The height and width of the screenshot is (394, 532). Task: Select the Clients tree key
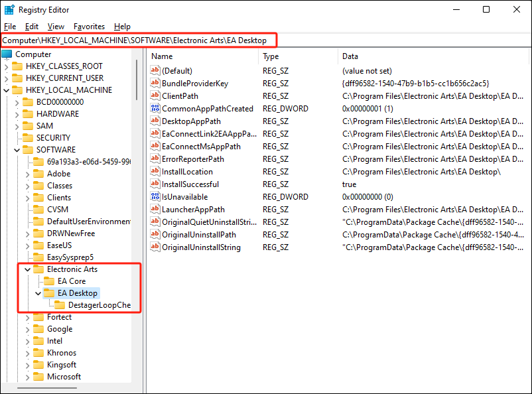coord(59,198)
